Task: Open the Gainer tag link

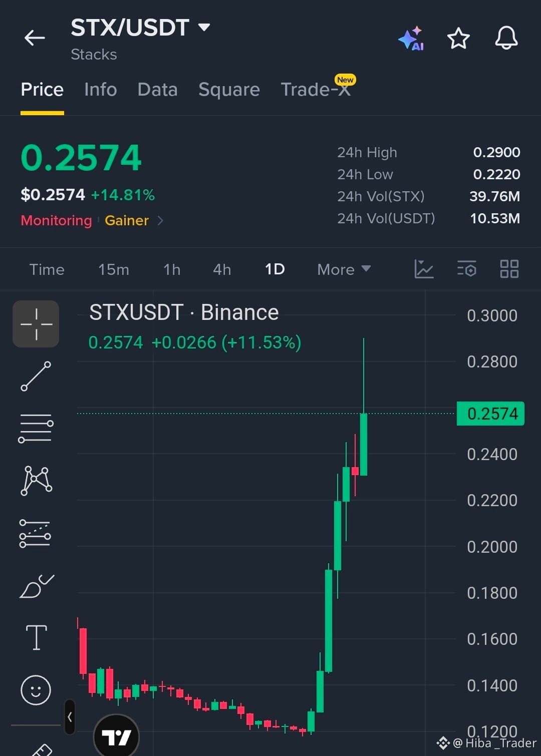Action: tap(127, 221)
